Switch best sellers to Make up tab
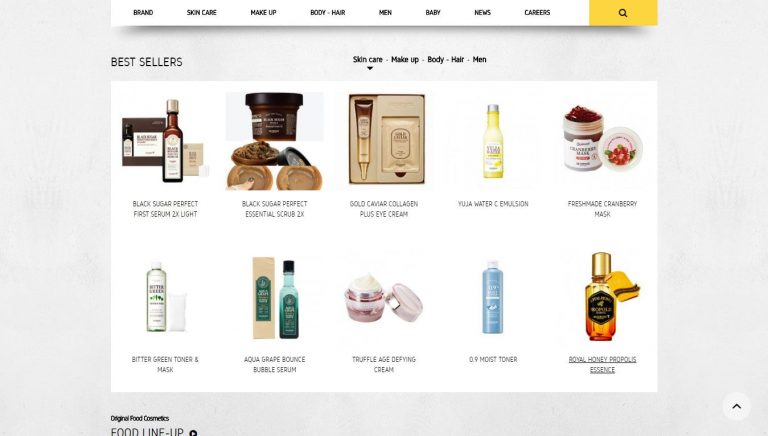This screenshot has height=436, width=768. point(405,59)
